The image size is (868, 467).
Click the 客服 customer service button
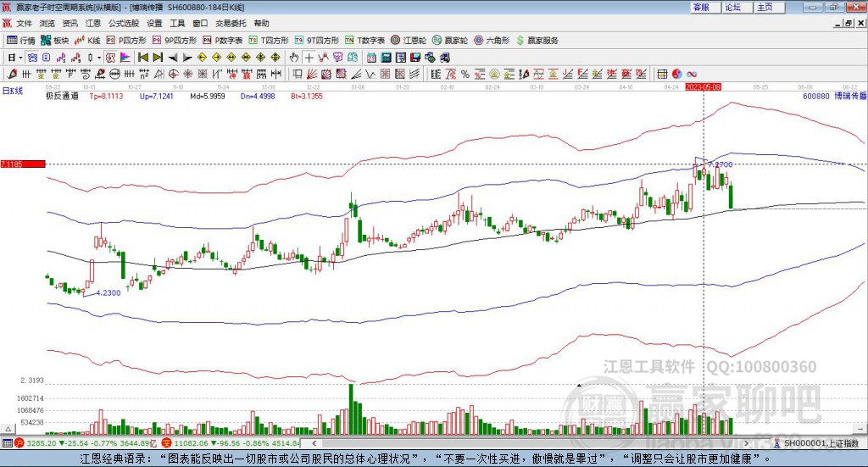coord(701,7)
